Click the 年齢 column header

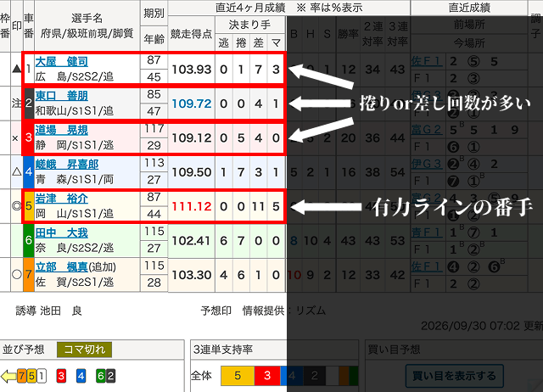pos(154,39)
